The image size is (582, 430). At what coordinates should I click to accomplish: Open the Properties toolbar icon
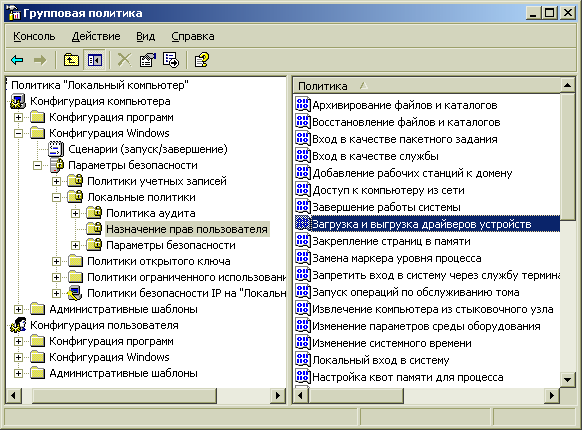tap(147, 60)
